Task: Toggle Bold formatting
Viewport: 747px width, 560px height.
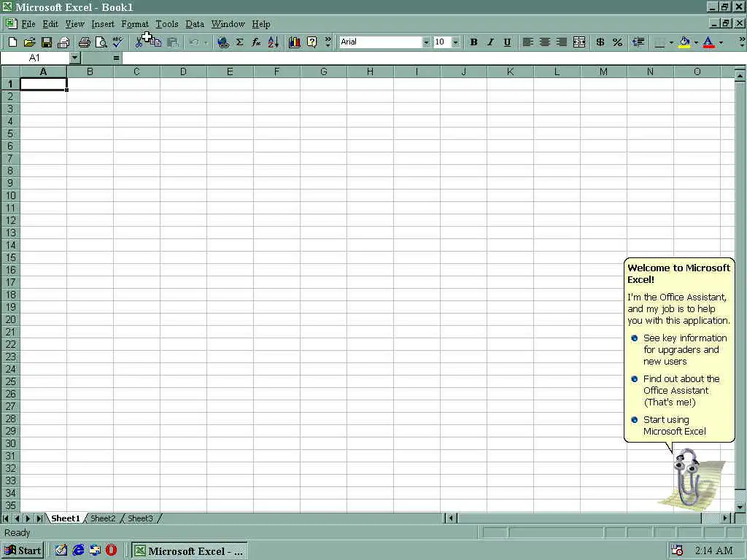Action: [473, 42]
